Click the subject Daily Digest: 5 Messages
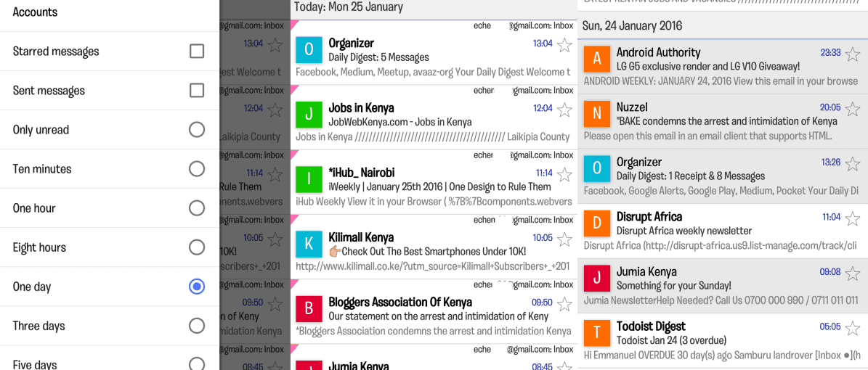 [x=378, y=57]
